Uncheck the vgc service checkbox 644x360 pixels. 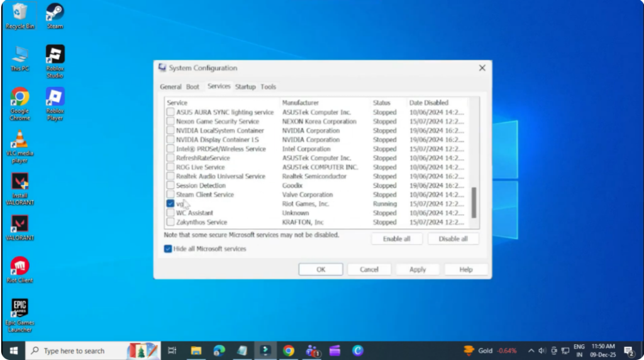click(170, 204)
